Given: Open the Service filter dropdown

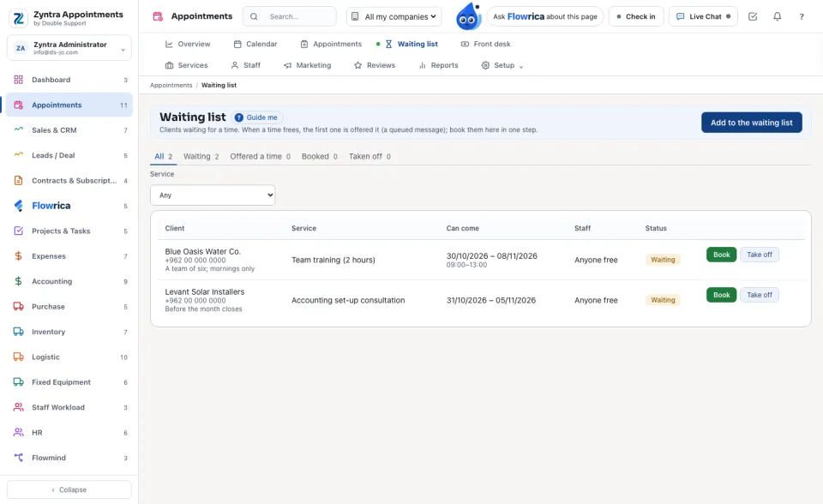Looking at the screenshot, I should coord(213,195).
